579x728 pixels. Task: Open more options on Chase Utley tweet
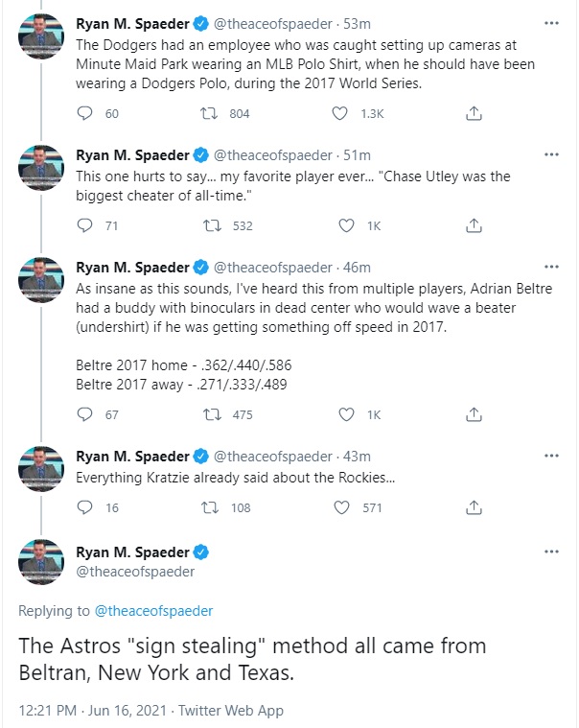(551, 154)
